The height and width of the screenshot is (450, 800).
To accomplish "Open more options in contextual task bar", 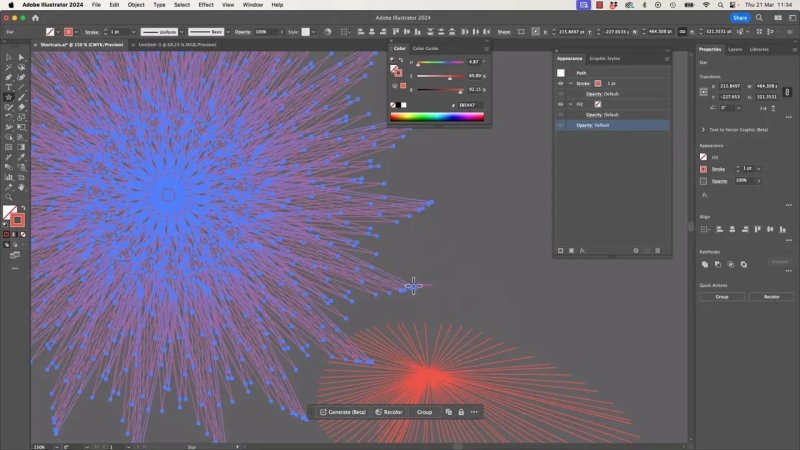I will point(474,412).
